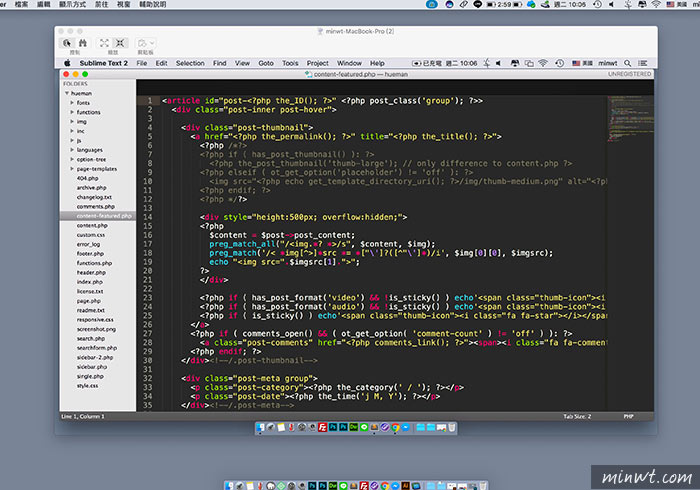
Task: Open comments.php in the sidebar
Action: 96,207
